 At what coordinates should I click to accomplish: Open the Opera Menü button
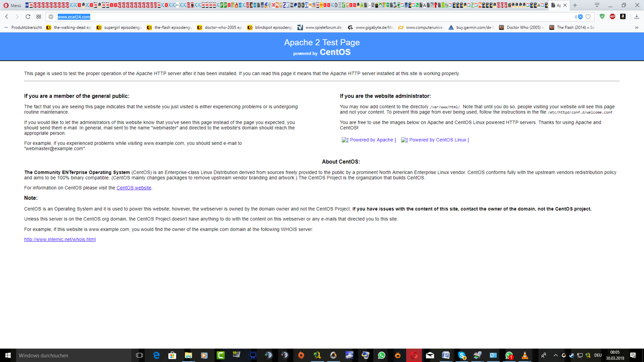coord(12,5)
